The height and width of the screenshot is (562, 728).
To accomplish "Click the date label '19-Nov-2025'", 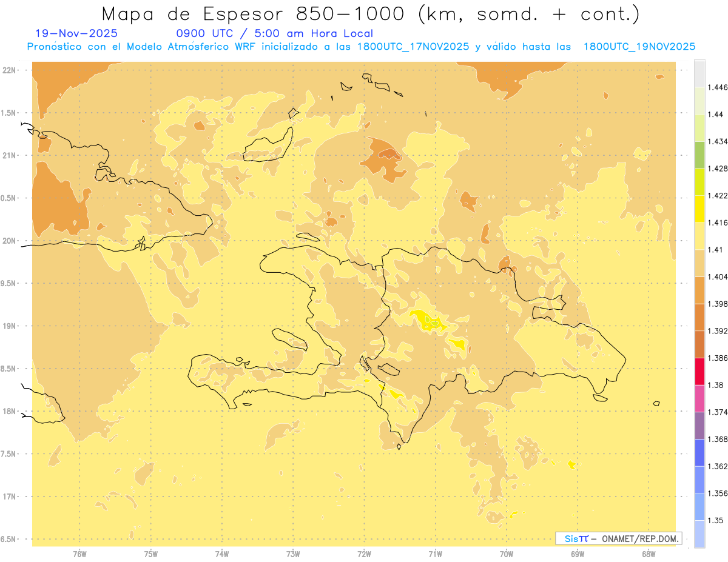I will (76, 34).
